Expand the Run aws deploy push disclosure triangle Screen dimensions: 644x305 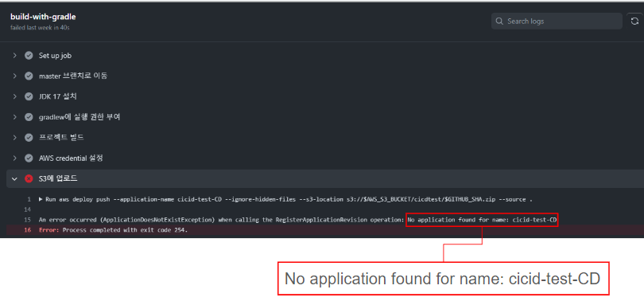point(41,199)
